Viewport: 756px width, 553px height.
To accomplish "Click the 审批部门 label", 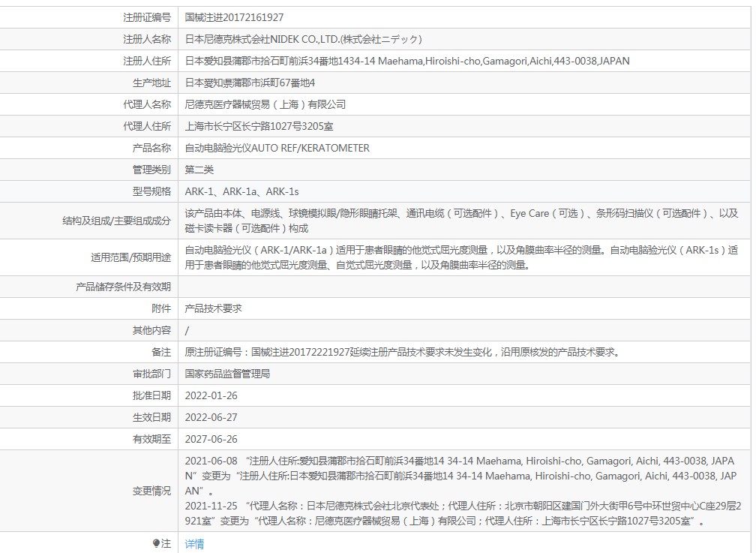I will 151,374.
